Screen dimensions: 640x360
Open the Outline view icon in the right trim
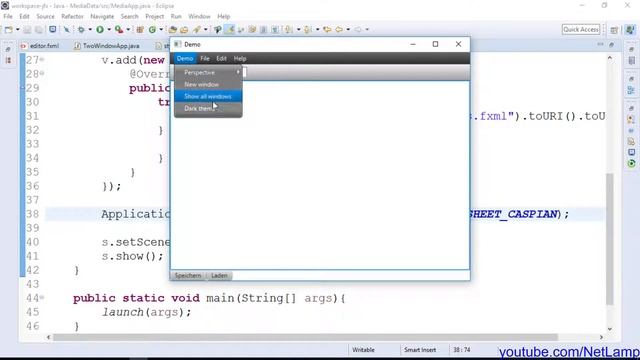631,90
